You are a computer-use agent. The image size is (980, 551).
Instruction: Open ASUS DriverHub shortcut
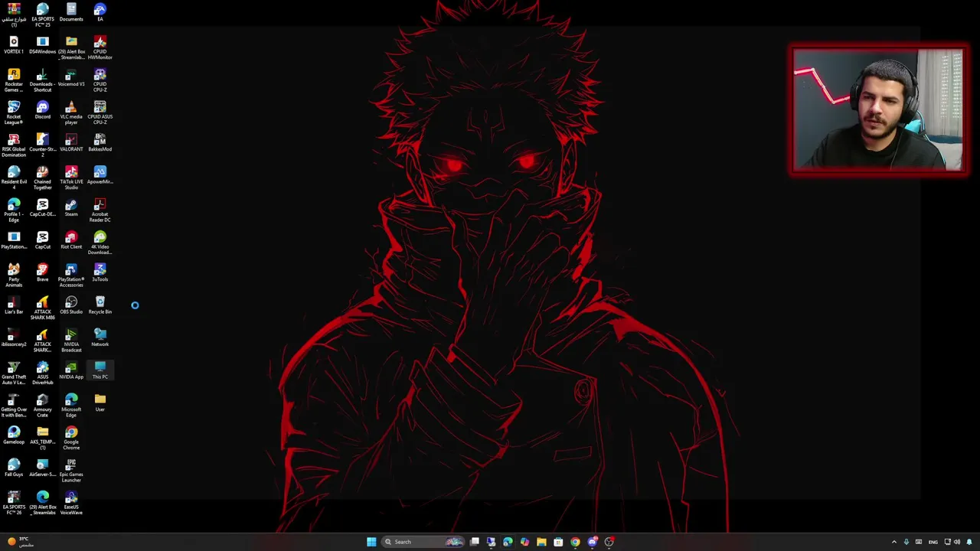point(42,373)
